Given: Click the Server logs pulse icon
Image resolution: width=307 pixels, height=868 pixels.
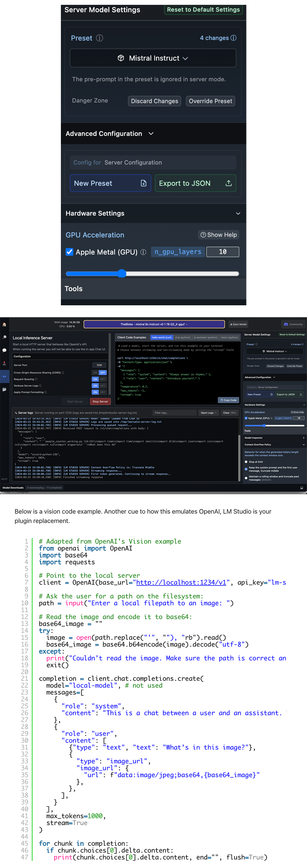Looking at the screenshot, I should coord(16,413).
